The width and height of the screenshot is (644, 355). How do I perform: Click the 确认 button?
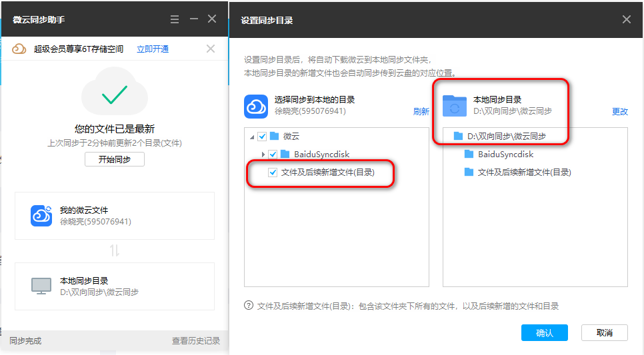(545, 333)
